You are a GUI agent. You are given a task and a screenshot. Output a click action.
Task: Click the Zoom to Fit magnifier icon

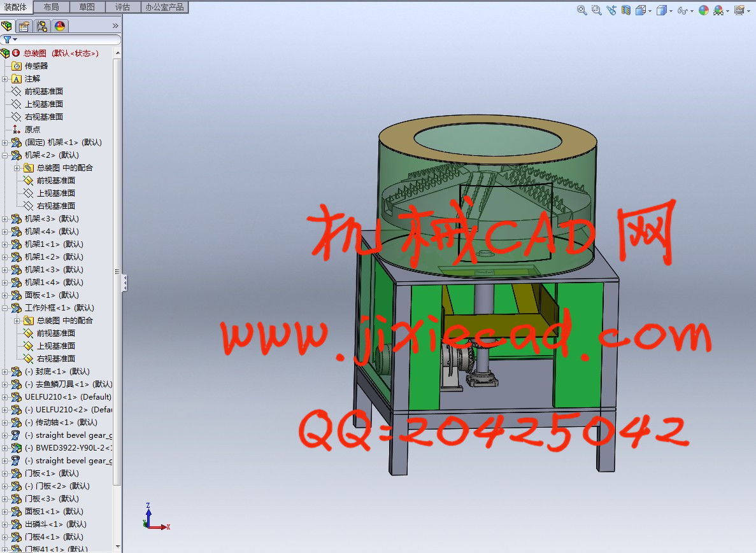[x=581, y=10]
